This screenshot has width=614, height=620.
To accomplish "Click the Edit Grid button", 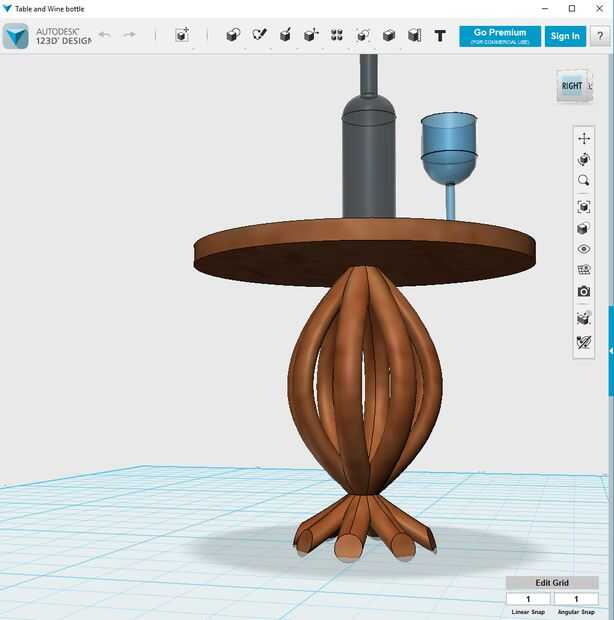I will (x=552, y=582).
